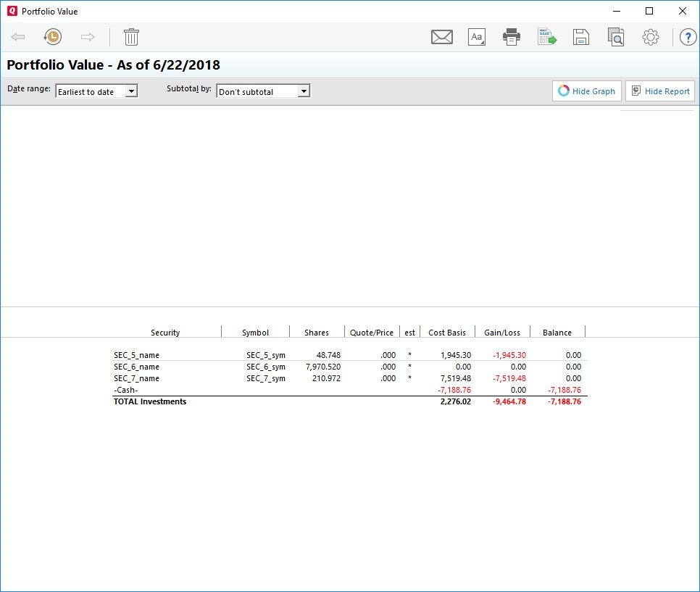Click the Gain/Loss column header
The width and height of the screenshot is (700, 592).
pyautogui.click(x=502, y=333)
